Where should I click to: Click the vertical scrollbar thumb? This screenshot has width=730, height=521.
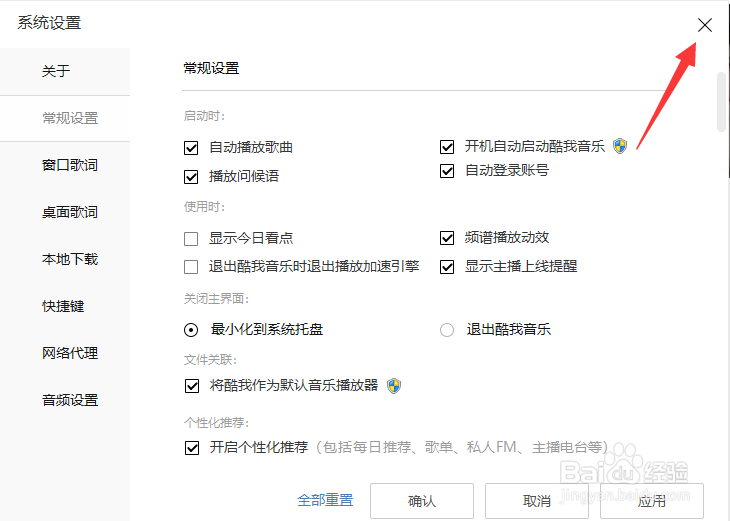721,101
